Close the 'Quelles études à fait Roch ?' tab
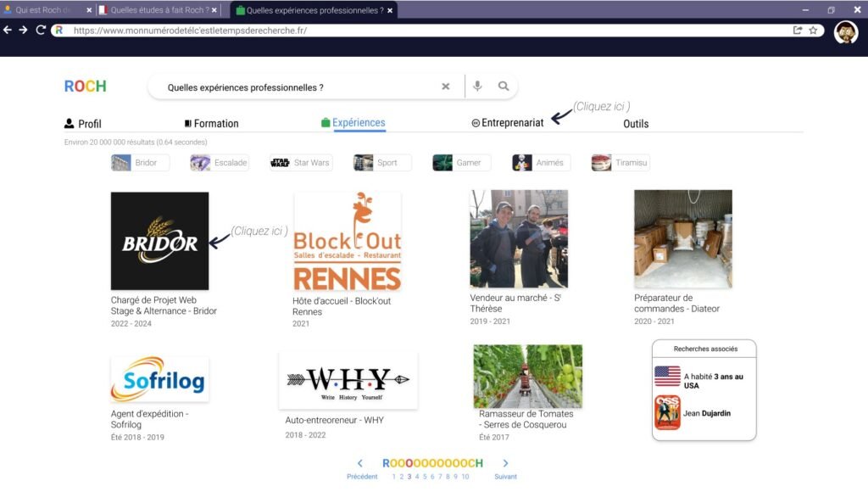 [x=214, y=10]
